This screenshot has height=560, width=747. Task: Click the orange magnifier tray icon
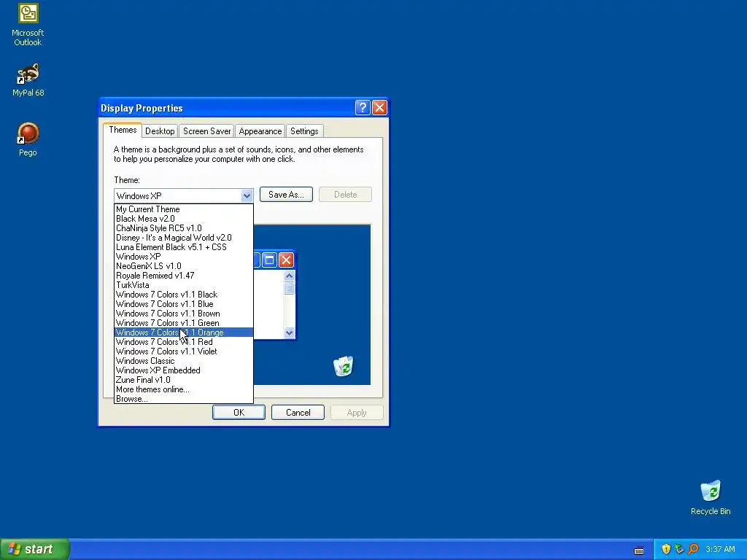[693, 549]
